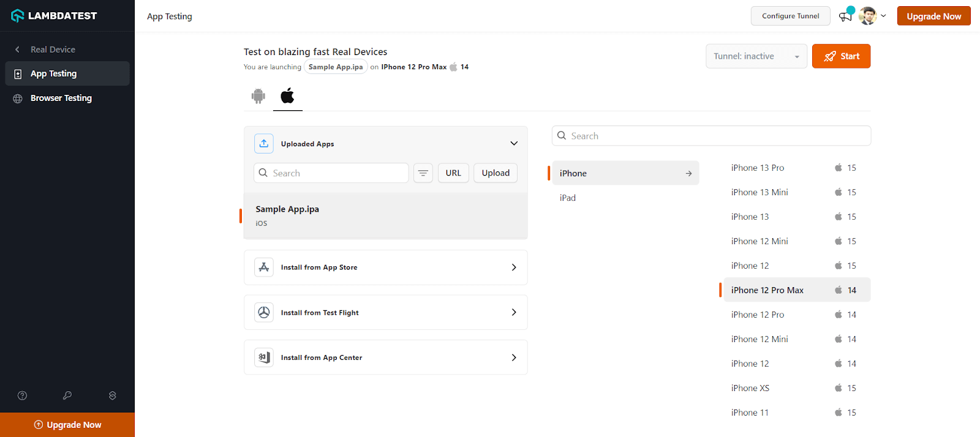Select iPhone 12 Pro Max device

click(797, 290)
